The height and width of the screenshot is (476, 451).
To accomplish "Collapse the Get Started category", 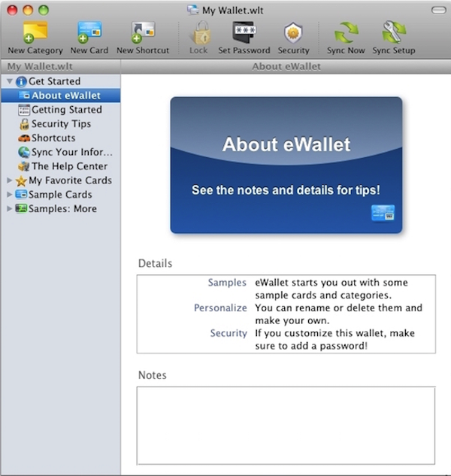I will (10, 81).
